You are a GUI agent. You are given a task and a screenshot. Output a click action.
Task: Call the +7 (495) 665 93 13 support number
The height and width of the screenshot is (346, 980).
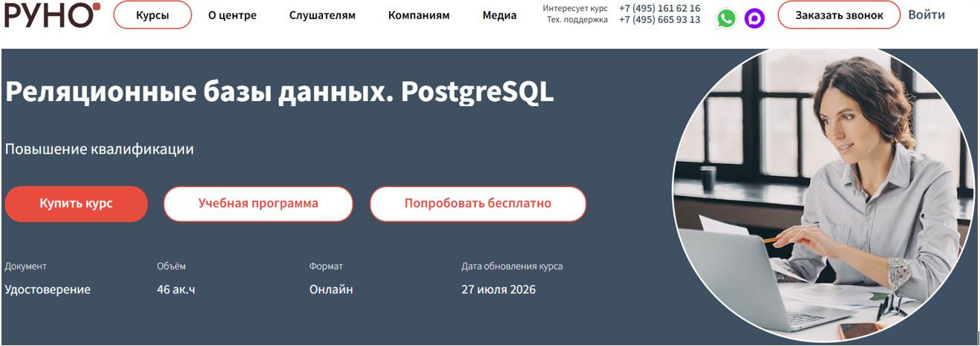[659, 20]
